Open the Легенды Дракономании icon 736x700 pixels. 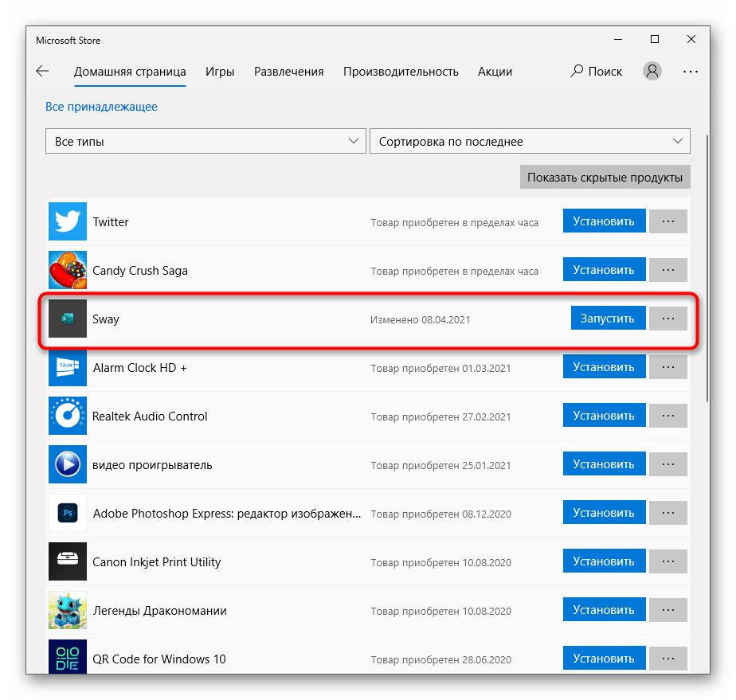pyautogui.click(x=68, y=610)
